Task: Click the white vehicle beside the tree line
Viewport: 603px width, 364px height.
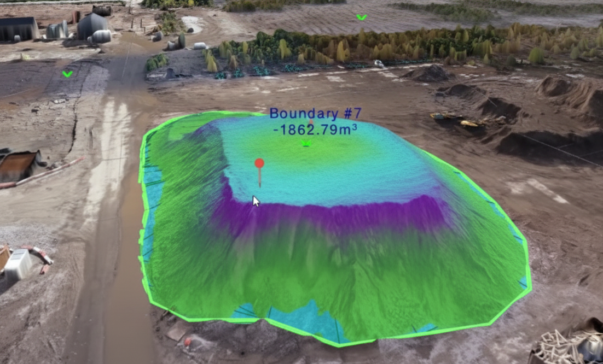Action: (x=379, y=63)
